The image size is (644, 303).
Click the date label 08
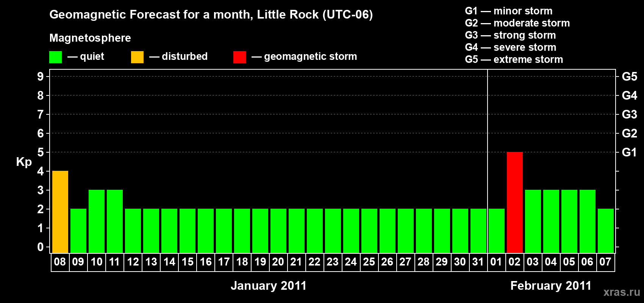point(60,262)
